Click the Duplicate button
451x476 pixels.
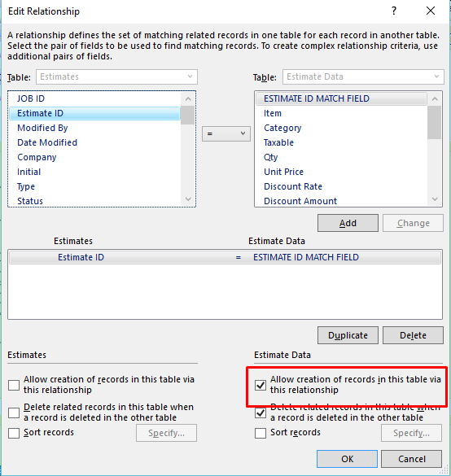348,335
